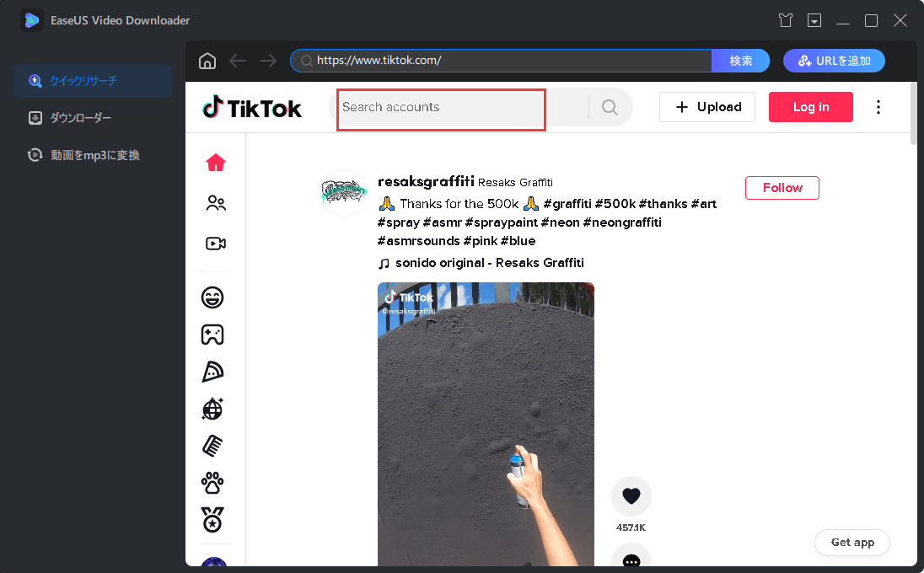Click the Follow button for resaksgraffiti

(782, 188)
